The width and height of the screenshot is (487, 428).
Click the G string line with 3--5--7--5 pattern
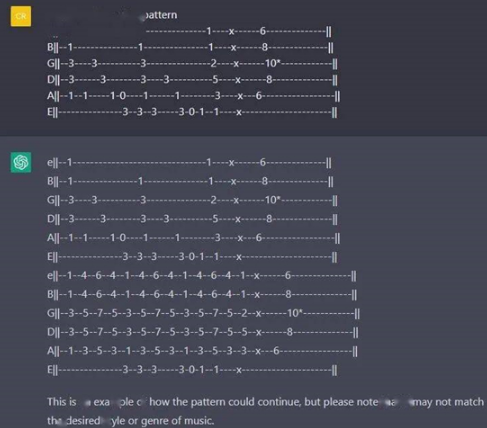coord(203,313)
